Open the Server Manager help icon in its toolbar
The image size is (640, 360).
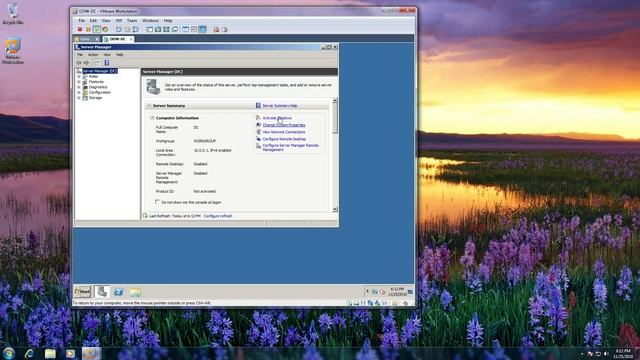107,63
